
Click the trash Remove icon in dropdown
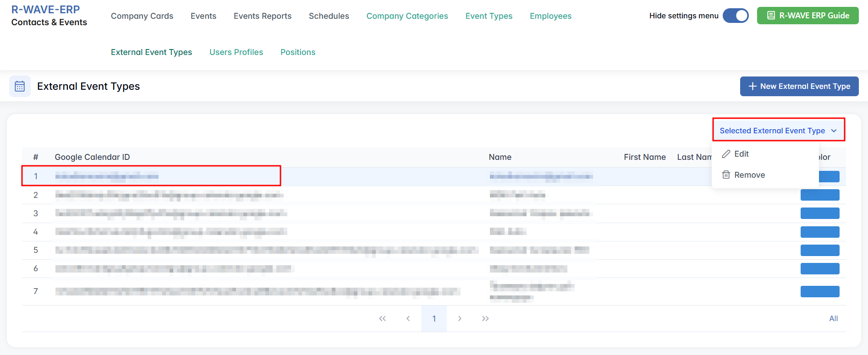point(726,175)
